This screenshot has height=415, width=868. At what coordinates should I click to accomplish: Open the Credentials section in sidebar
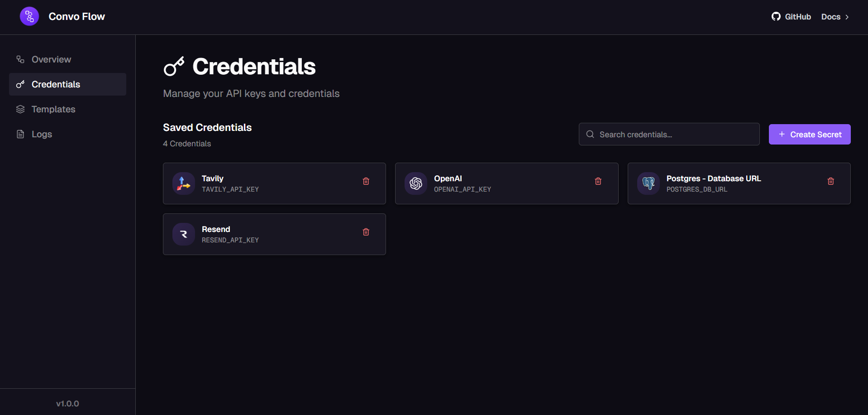click(56, 84)
